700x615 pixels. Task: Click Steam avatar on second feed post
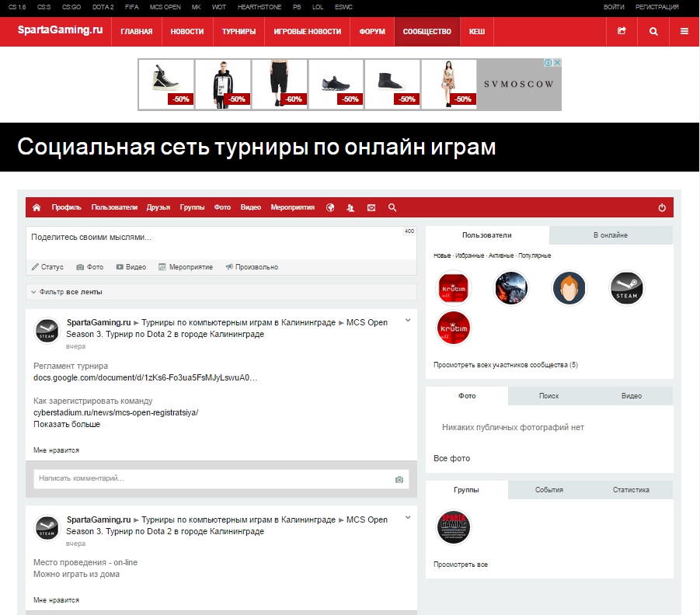pyautogui.click(x=47, y=528)
